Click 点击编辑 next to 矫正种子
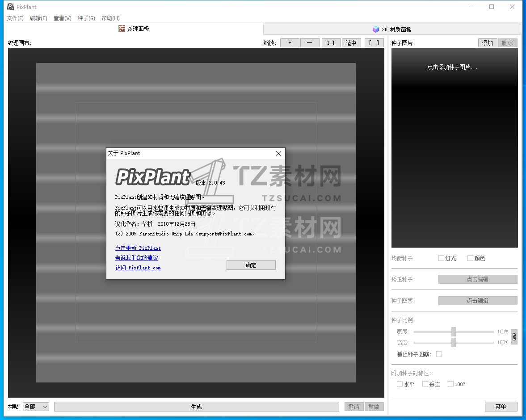 click(478, 279)
